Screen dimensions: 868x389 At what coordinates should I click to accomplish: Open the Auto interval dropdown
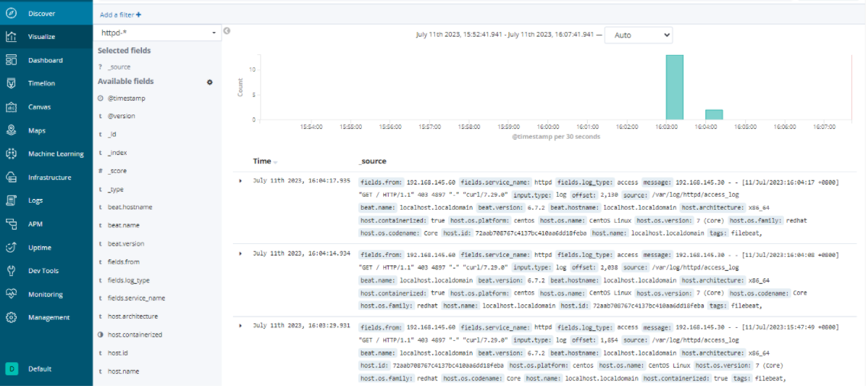(639, 35)
